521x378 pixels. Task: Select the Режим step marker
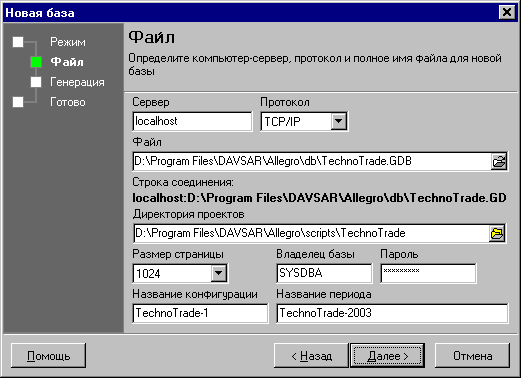point(18,42)
